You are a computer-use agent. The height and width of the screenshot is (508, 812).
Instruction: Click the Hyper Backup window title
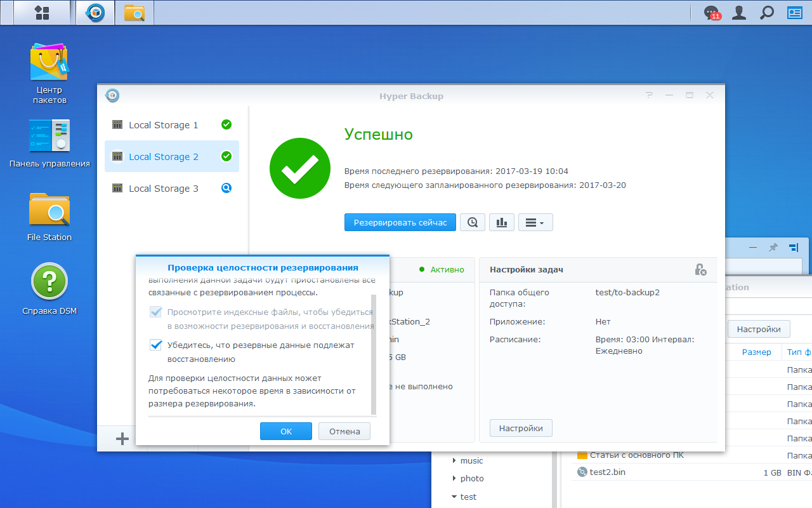tap(411, 96)
